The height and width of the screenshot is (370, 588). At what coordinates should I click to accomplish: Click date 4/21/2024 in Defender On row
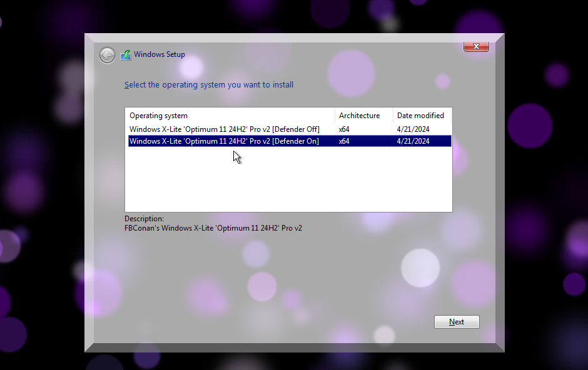point(413,141)
